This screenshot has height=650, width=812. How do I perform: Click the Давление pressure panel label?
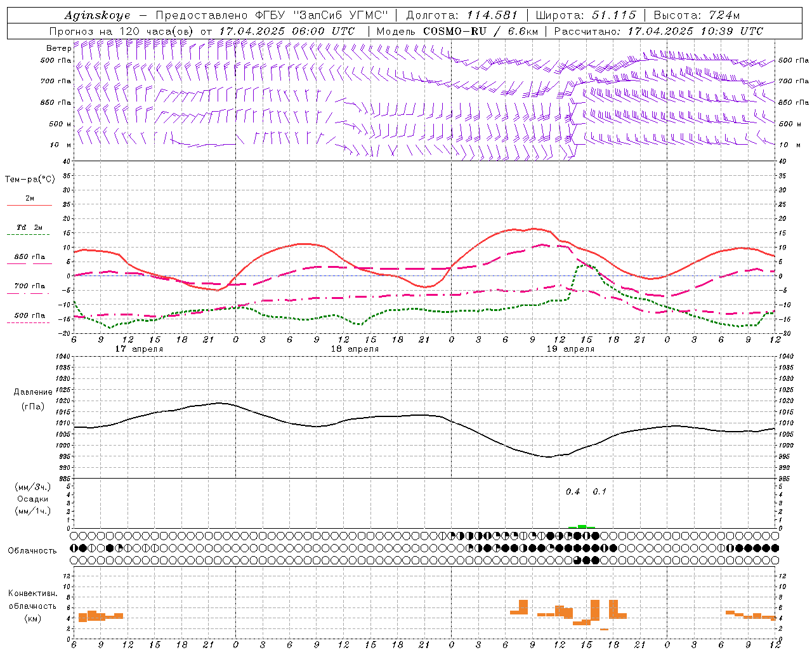click(33, 392)
